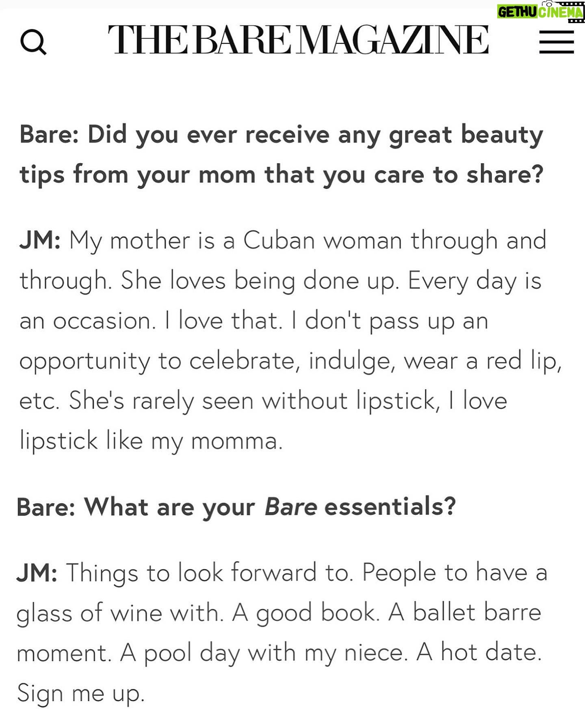
Task: Click the italic 'Bare' word in heading
Action: coord(290,507)
